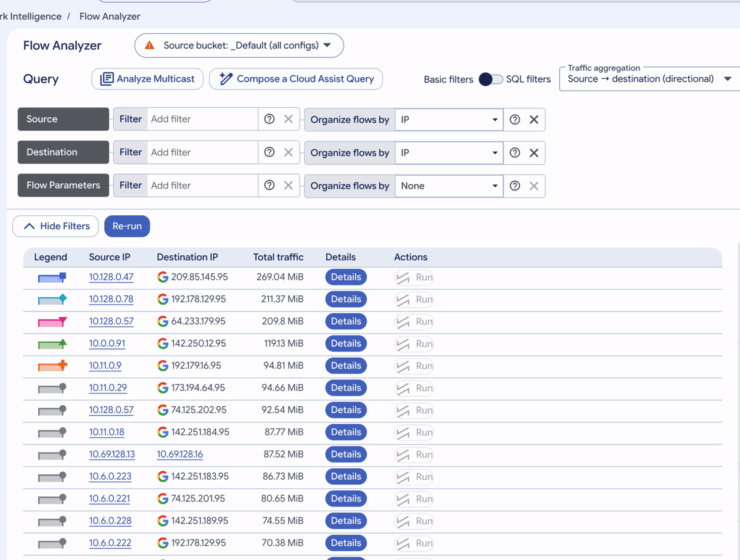Click Run for the 10.11.0.18 row
This screenshot has height=560, width=740.
(x=414, y=432)
